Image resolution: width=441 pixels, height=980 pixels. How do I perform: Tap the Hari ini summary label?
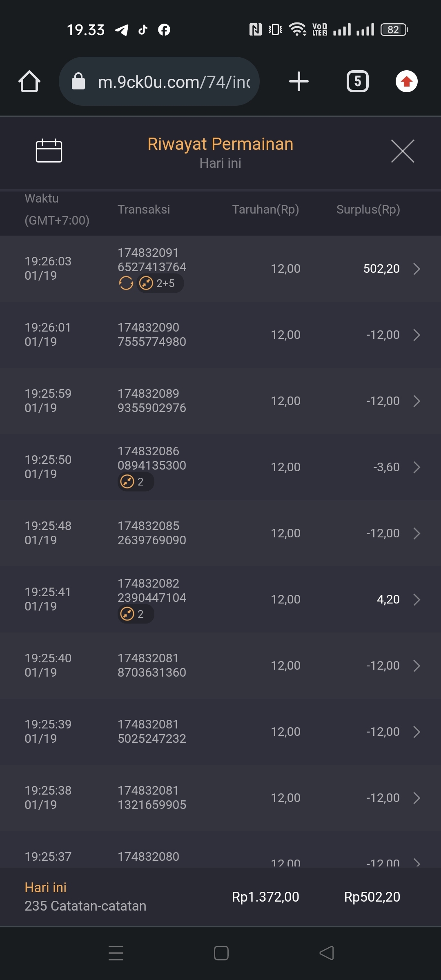point(45,887)
